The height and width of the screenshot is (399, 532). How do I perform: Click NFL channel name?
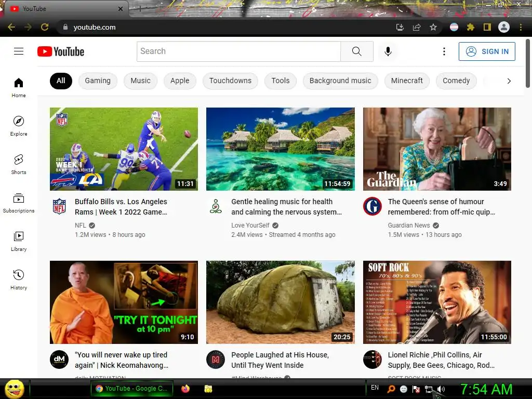pos(81,225)
